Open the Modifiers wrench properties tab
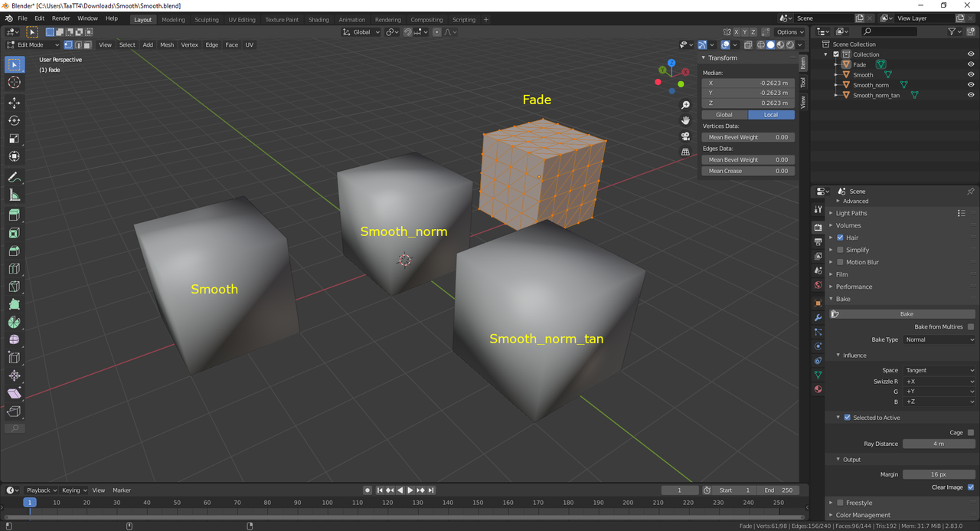Screen dimensions: 980x531 tap(818, 317)
